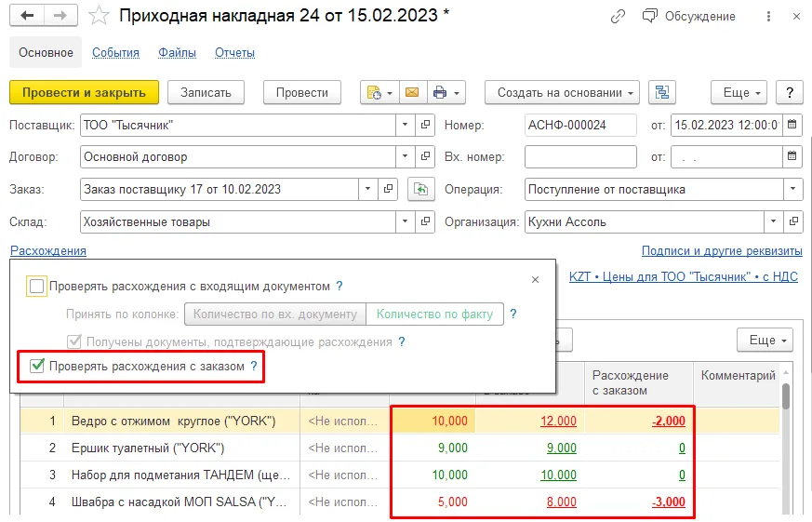The image size is (812, 522).
Task: Toggle Получены документы, подтверждающие расхождения checkbox
Action: tap(74, 341)
